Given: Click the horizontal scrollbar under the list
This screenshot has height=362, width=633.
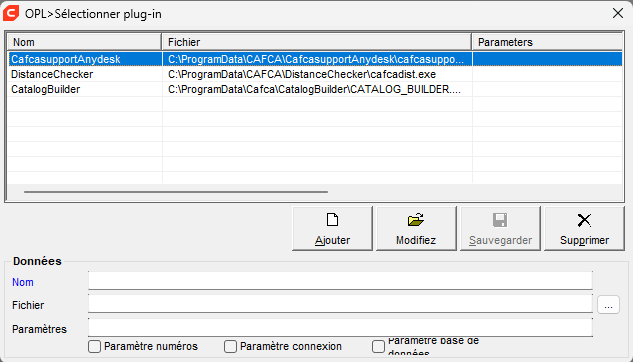Looking at the screenshot, I should coord(176,192).
